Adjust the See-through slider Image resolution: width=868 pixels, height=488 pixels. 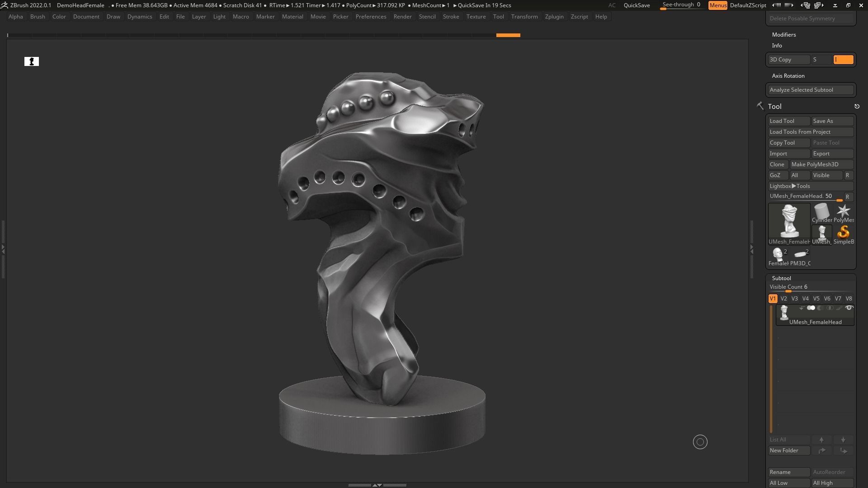click(682, 5)
